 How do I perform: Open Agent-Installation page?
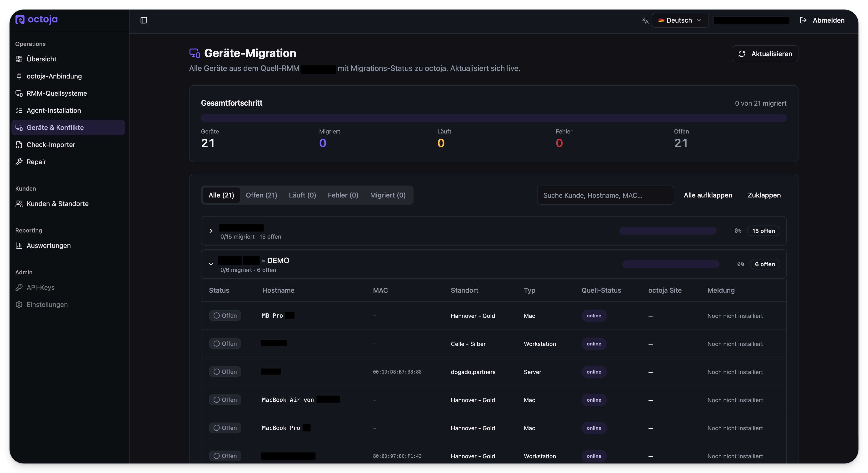coord(68,110)
